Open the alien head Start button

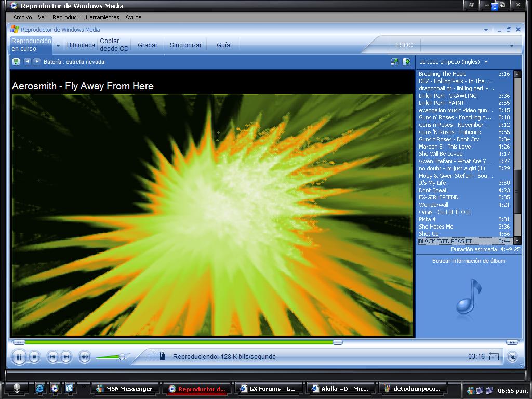pyautogui.click(x=17, y=389)
